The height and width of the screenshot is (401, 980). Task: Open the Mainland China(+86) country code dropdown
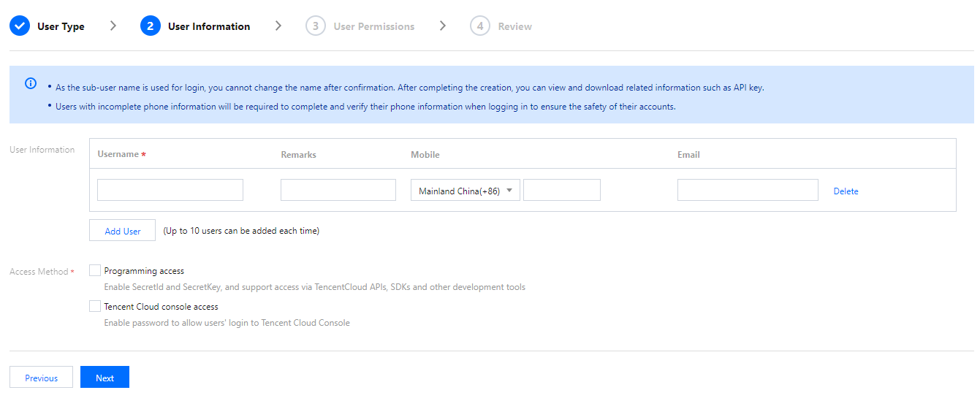pyautogui.click(x=466, y=191)
